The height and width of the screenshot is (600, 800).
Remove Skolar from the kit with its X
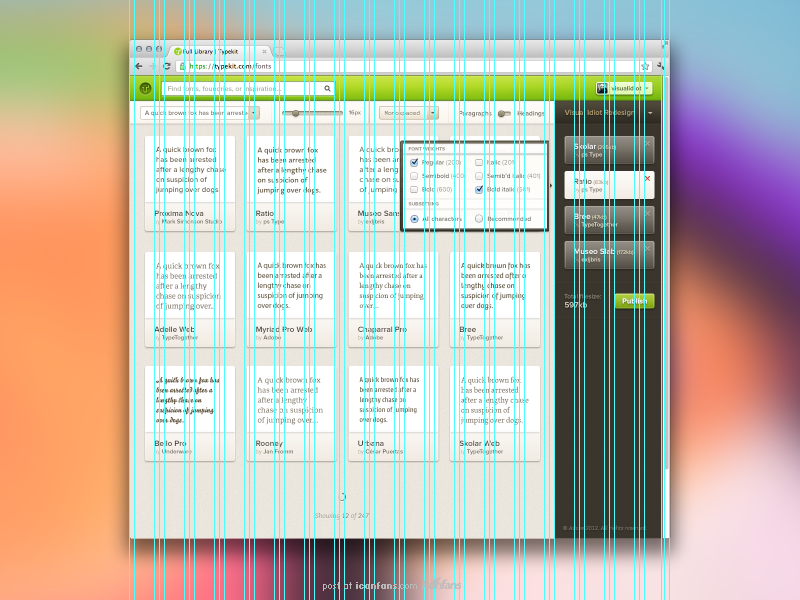647,144
